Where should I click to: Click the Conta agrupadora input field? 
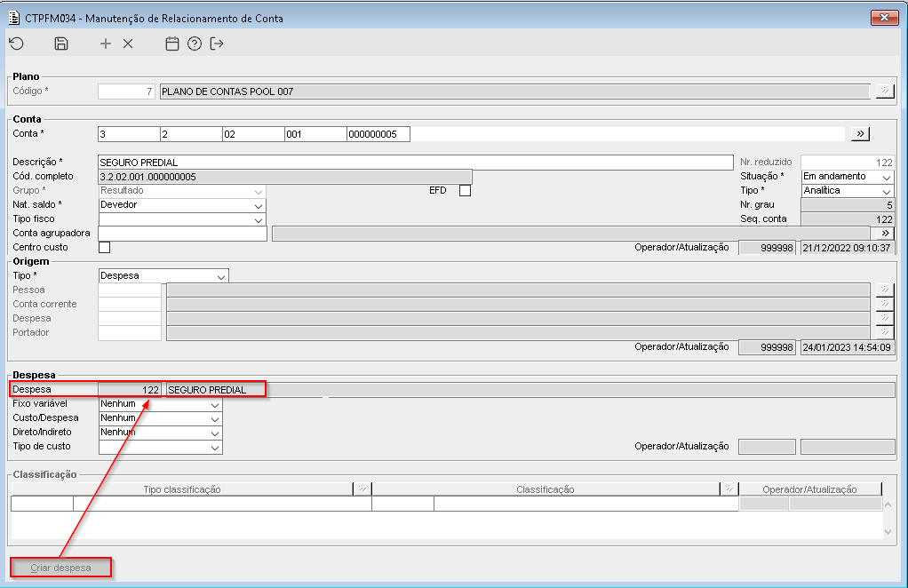(x=182, y=234)
